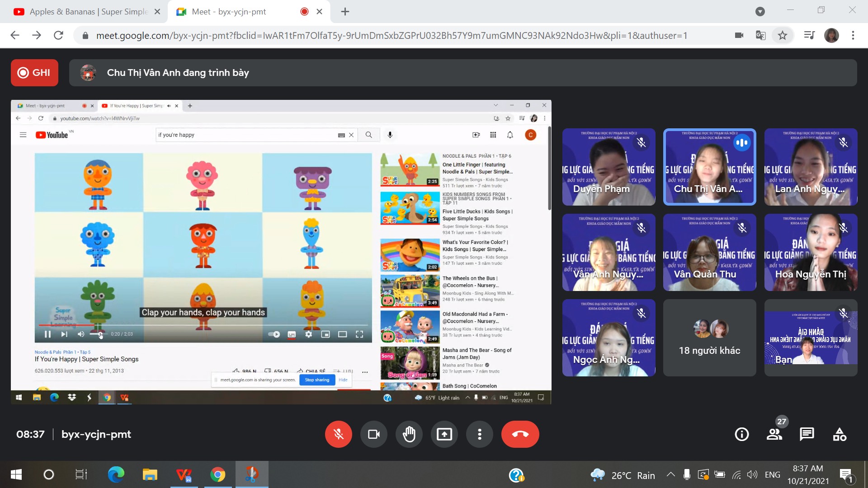868x488 pixels.
Task: Click the GHI recording indicator
Action: [x=34, y=73]
